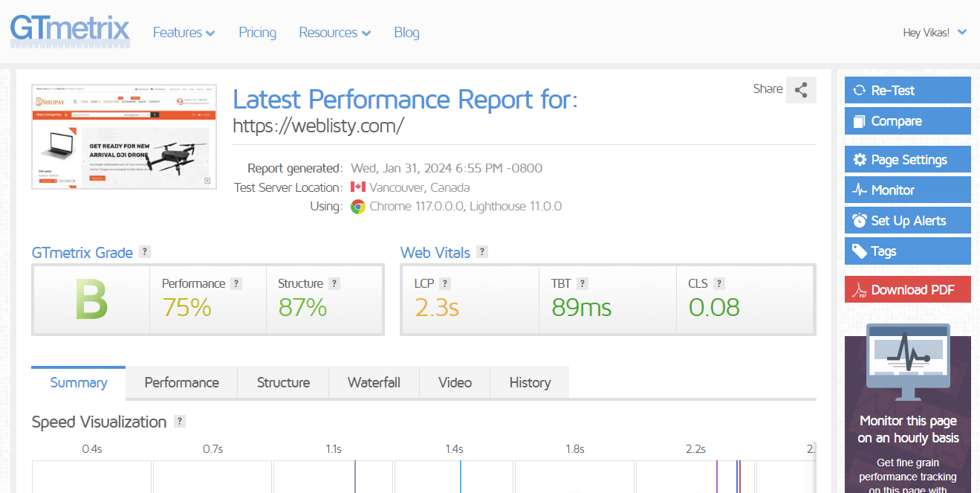Open the Pricing link

click(x=257, y=33)
